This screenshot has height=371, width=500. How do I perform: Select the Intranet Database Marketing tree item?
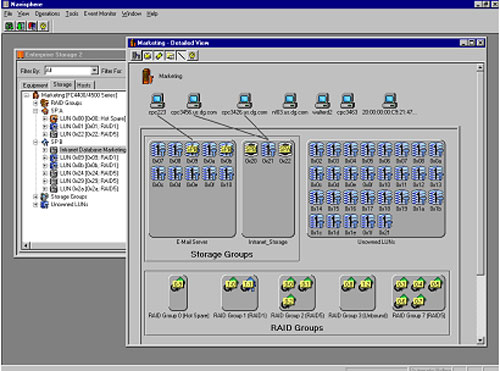(x=93, y=150)
